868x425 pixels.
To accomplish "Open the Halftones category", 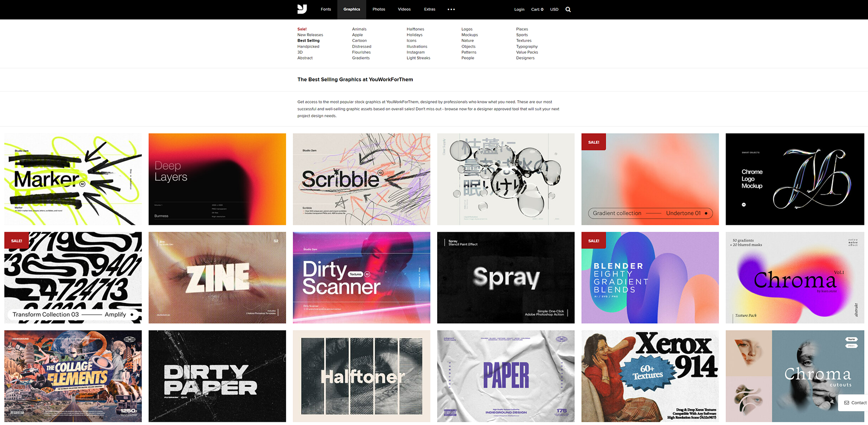I will click(x=415, y=29).
